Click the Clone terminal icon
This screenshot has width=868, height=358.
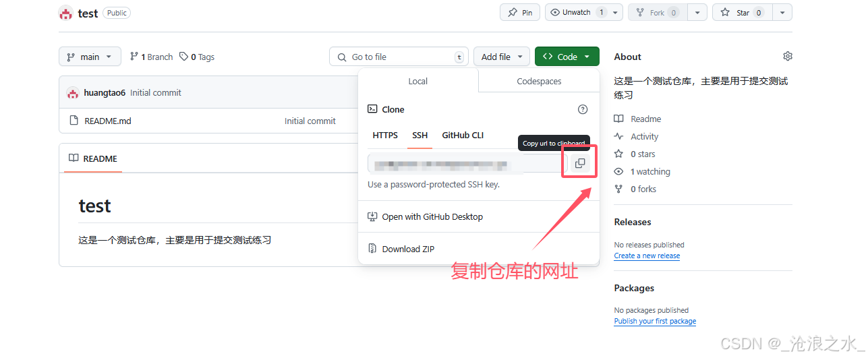click(372, 109)
